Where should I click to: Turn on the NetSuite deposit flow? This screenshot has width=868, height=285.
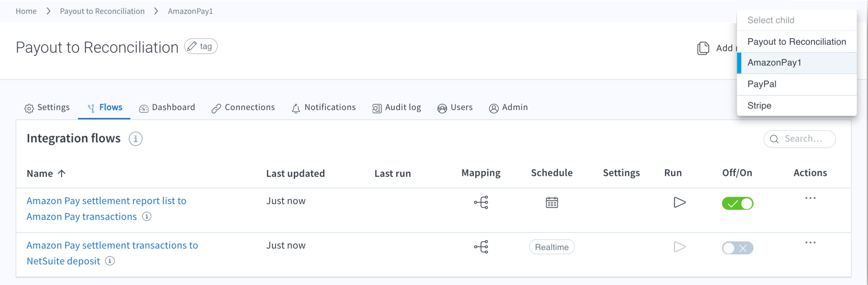pos(737,248)
